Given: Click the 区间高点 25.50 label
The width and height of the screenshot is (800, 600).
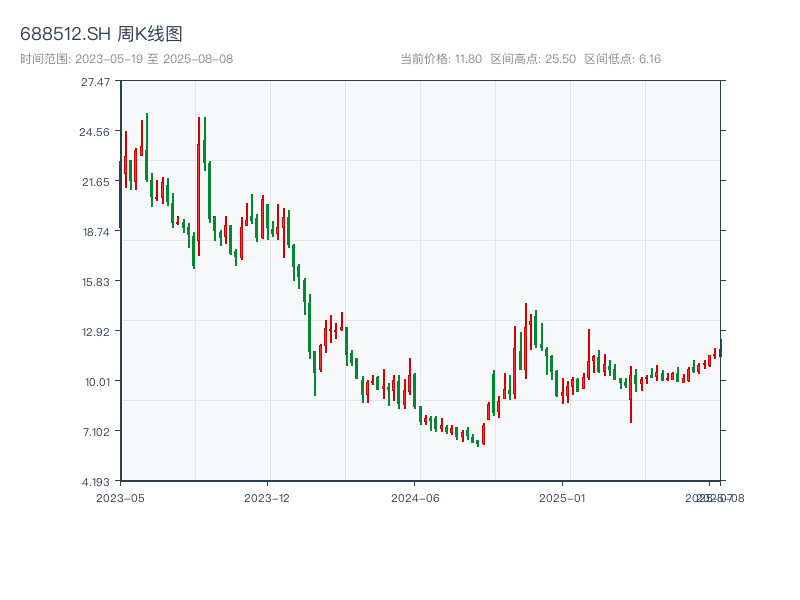Looking at the screenshot, I should [533, 59].
